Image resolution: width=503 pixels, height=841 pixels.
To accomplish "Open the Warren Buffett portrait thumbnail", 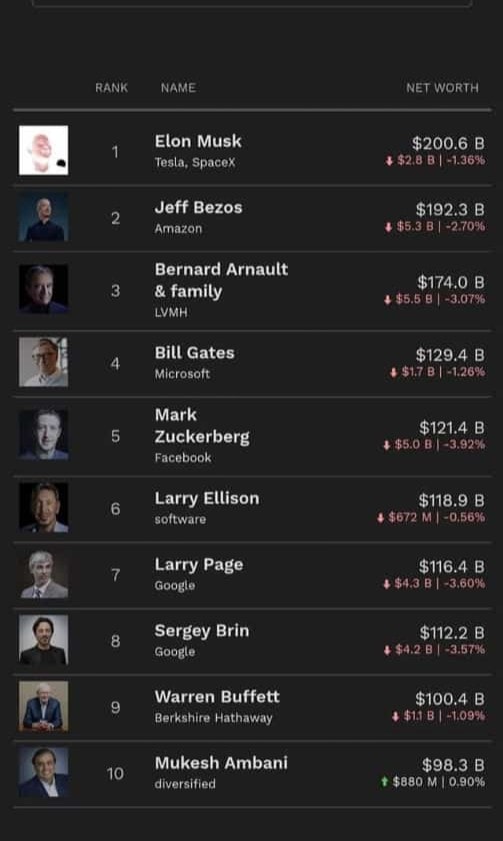I will pyautogui.click(x=43, y=706).
